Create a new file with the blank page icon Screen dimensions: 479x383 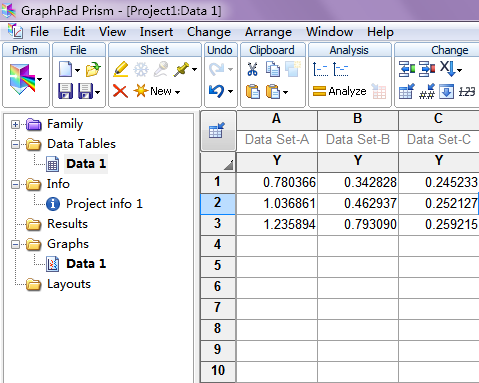coord(65,69)
